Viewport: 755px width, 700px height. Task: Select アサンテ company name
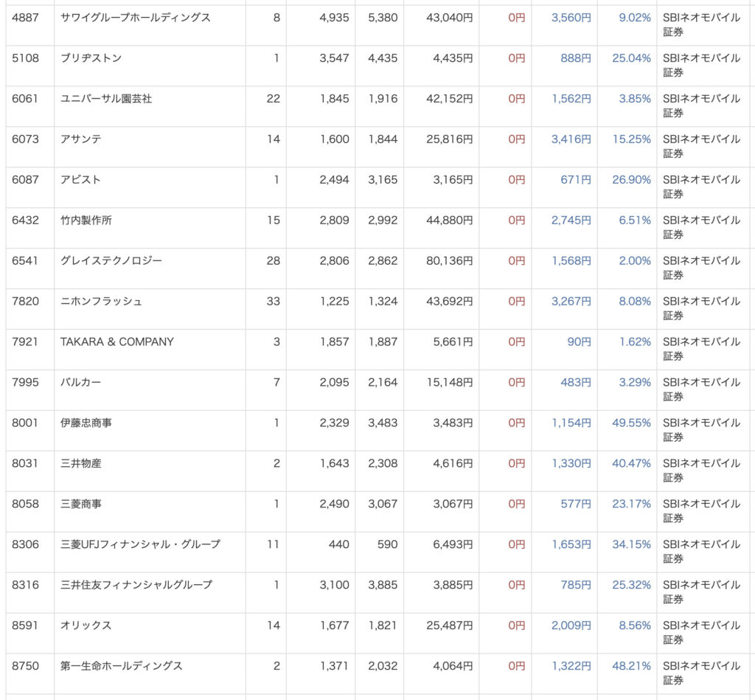81,139
